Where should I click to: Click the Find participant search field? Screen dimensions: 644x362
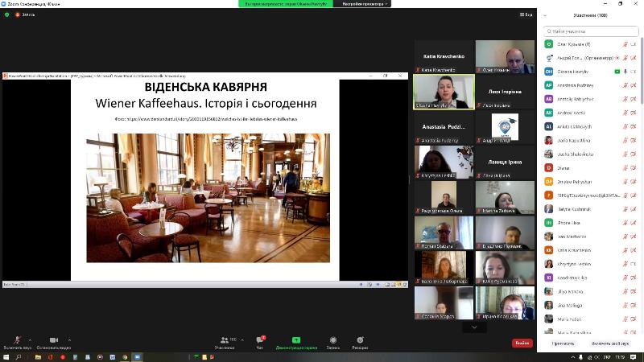pos(591,31)
